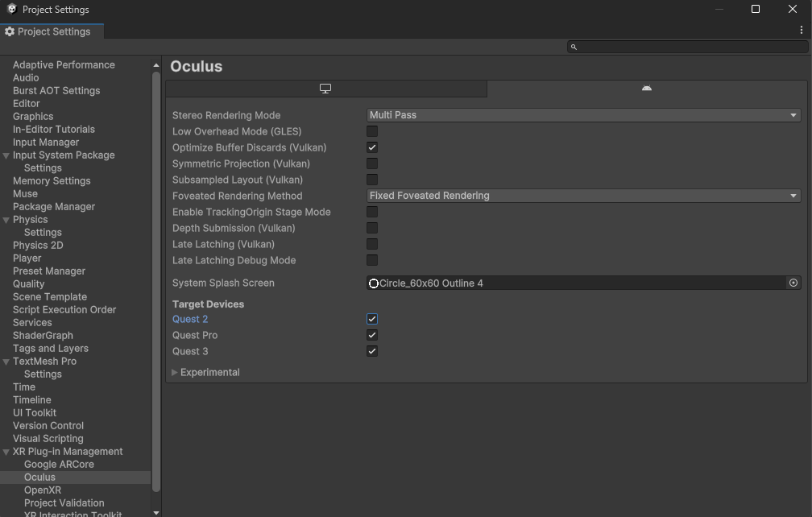
Task: Open Package Manager settings
Action: pos(54,207)
